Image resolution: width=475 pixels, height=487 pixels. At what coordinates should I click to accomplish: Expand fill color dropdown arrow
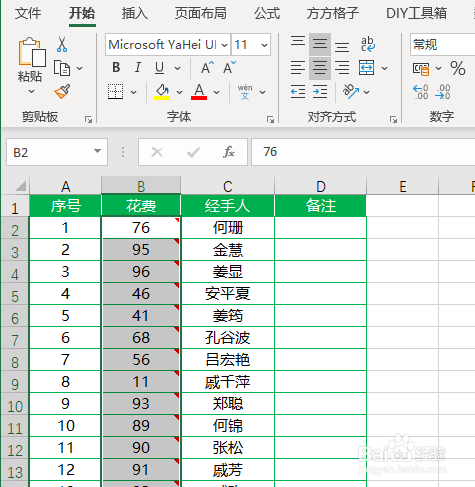[x=179, y=92]
